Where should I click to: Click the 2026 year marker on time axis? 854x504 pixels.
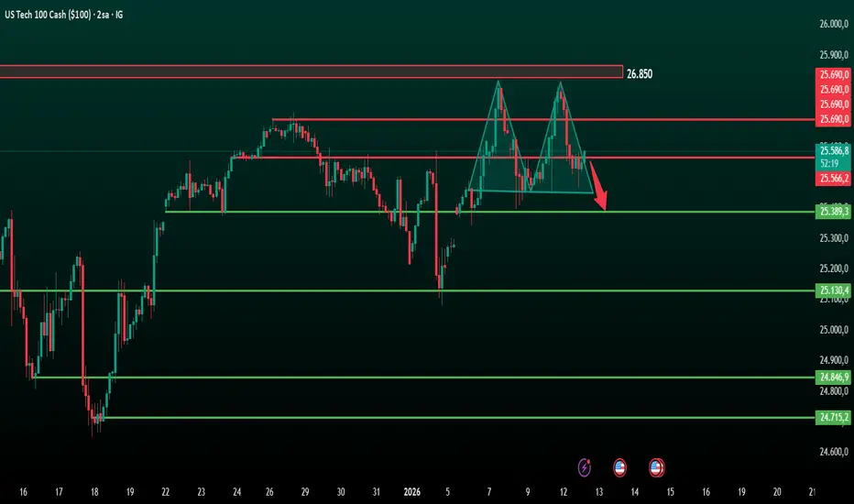coord(411,492)
